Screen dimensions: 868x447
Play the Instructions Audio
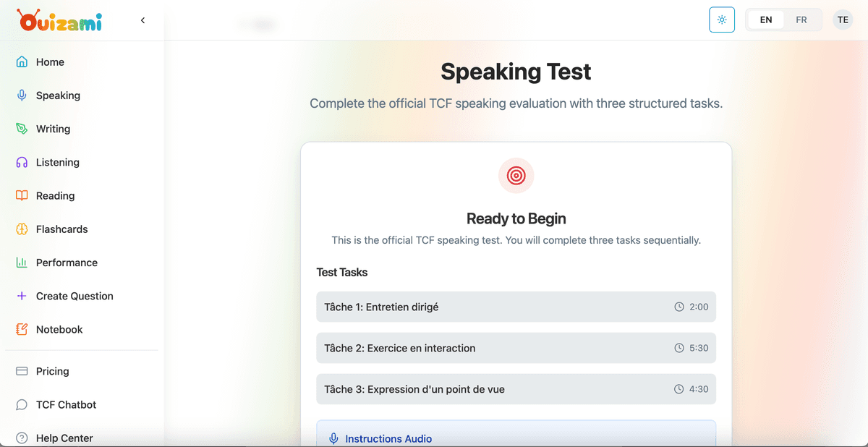388,438
